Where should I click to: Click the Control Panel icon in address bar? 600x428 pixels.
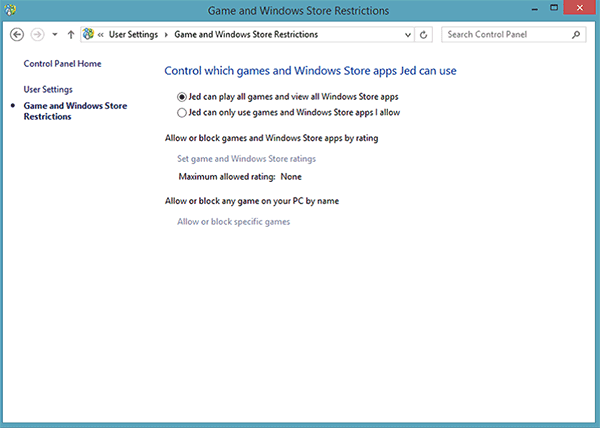(88, 34)
